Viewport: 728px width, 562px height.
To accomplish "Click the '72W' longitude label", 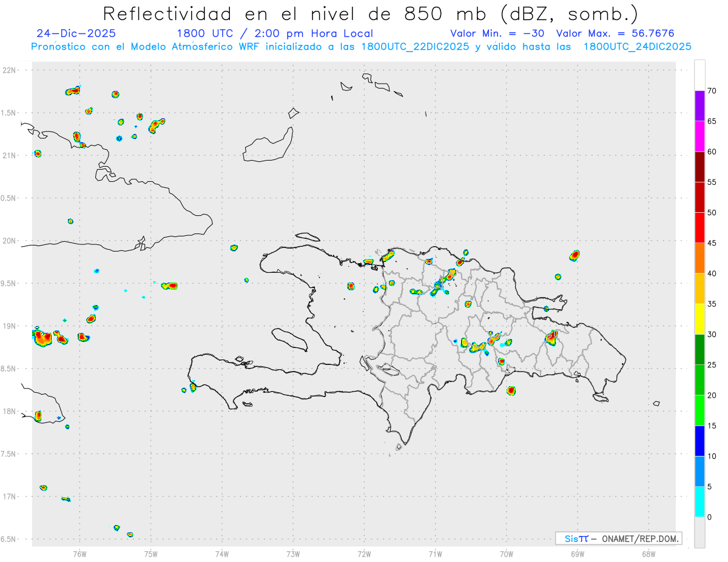I will tap(364, 554).
